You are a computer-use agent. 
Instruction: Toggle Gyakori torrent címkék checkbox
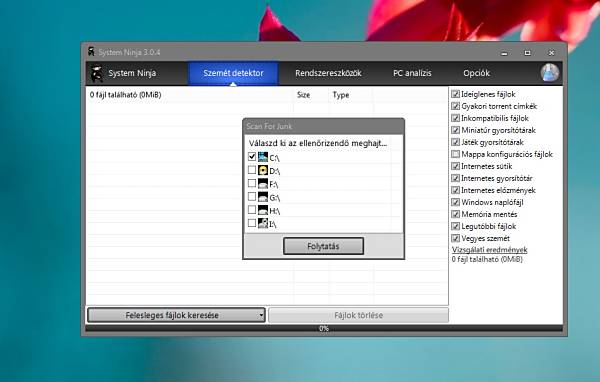point(455,106)
